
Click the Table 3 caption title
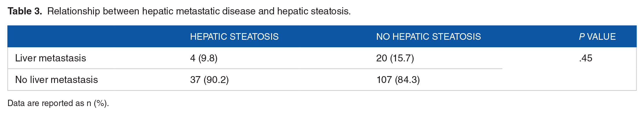179,11
